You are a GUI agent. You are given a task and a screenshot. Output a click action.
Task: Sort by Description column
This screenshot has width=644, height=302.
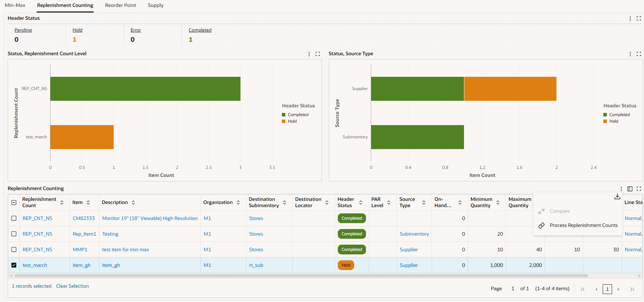click(133, 202)
